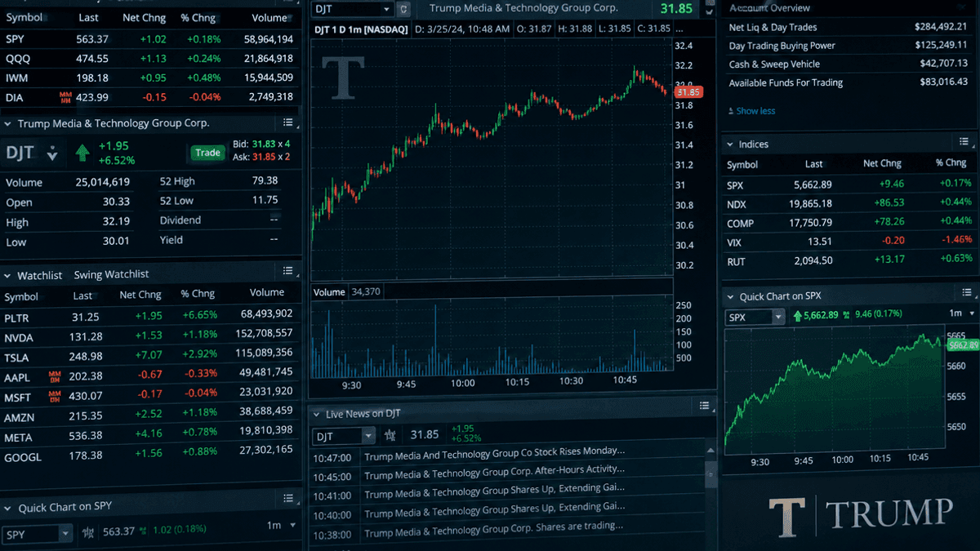Image resolution: width=980 pixels, height=551 pixels.
Task: Collapse the Live News on DJT panel
Action: tap(315, 415)
